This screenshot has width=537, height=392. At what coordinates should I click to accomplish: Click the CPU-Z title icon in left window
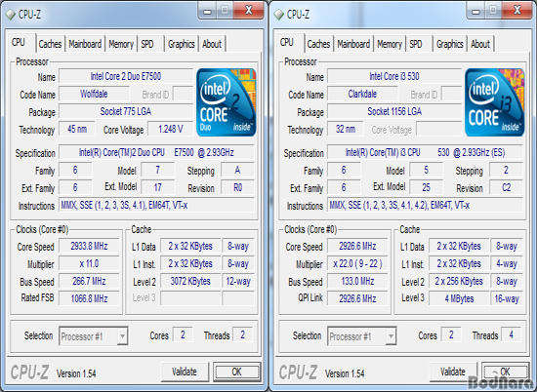[x=11, y=15]
